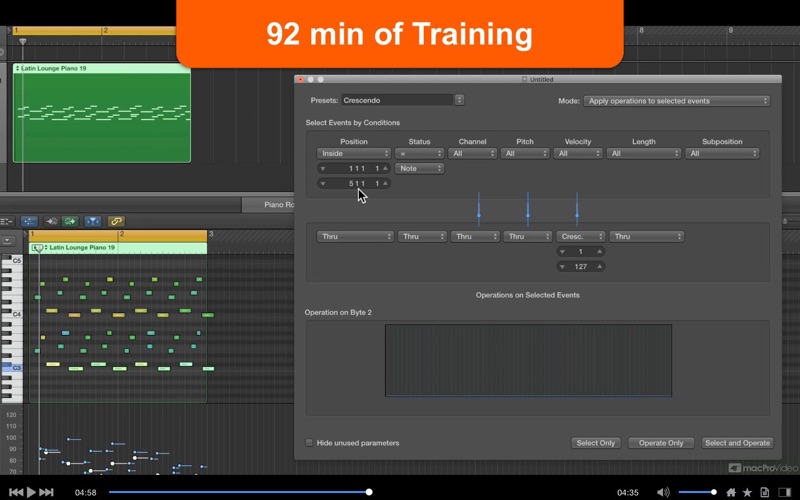Click the Select Only button
The image size is (800, 500).
tap(595, 443)
